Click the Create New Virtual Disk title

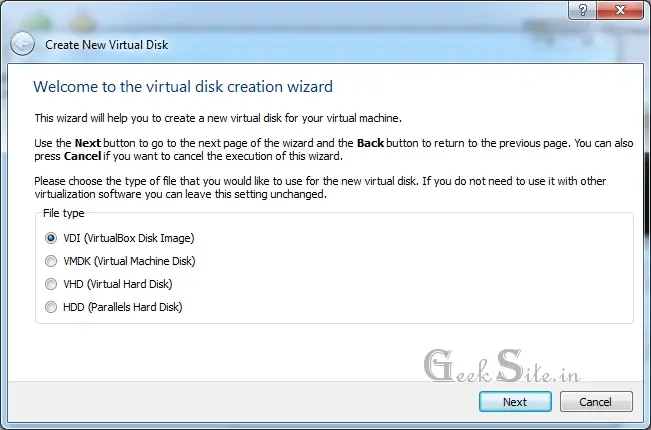pos(107,45)
